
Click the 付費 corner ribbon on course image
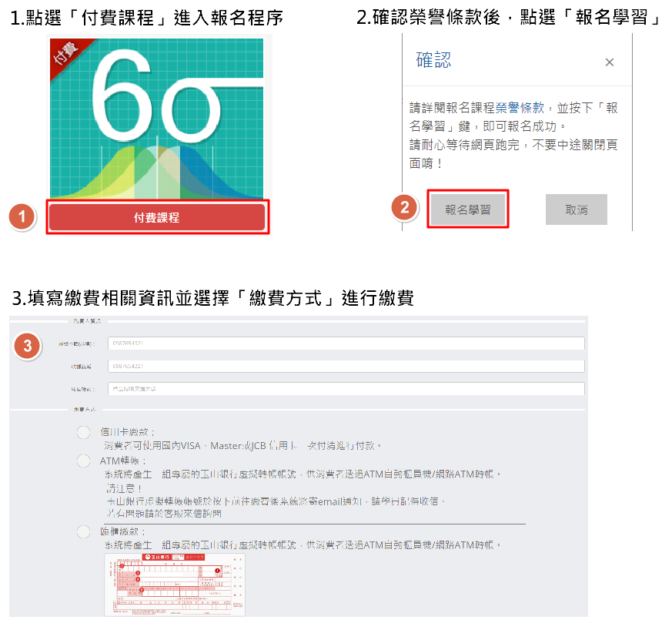68,55
